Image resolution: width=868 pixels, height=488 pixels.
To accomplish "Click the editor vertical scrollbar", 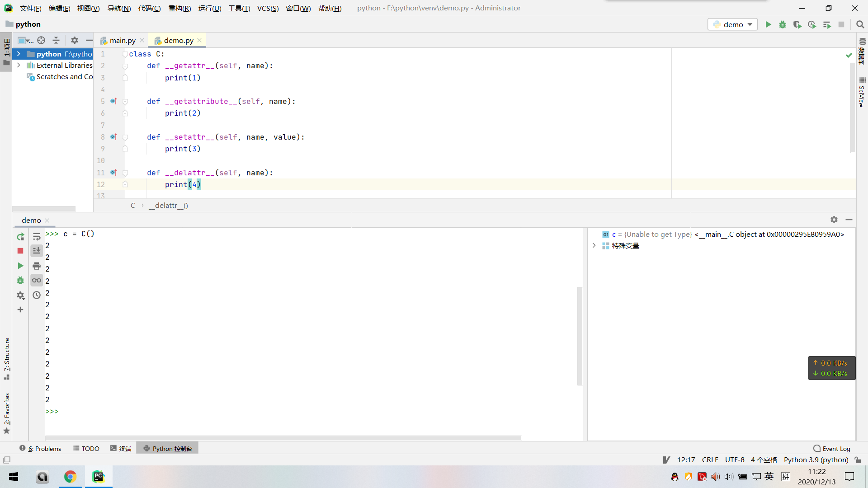I will pyautogui.click(x=853, y=108).
